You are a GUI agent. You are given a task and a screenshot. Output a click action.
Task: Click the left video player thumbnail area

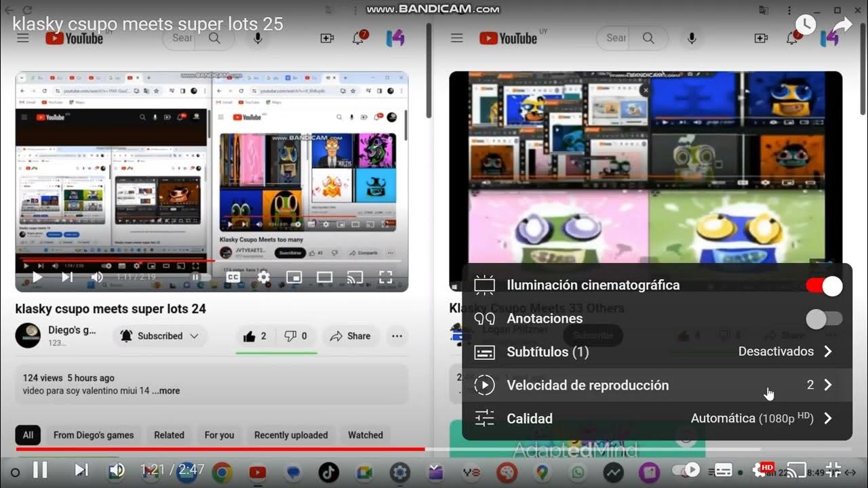click(x=212, y=182)
